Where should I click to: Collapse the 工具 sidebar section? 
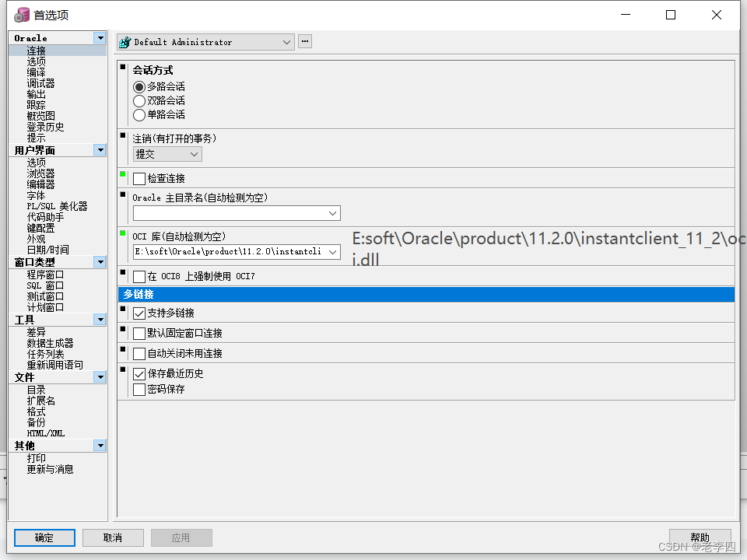click(x=100, y=319)
